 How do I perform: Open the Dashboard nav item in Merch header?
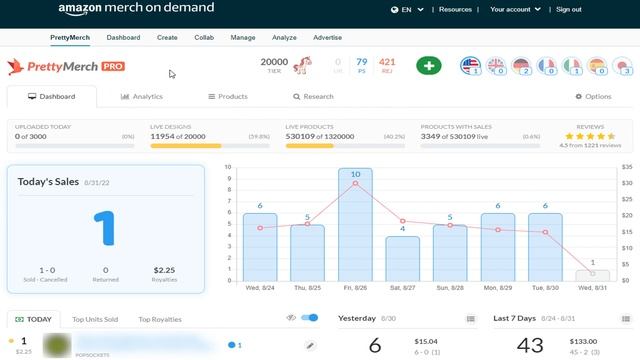click(123, 38)
